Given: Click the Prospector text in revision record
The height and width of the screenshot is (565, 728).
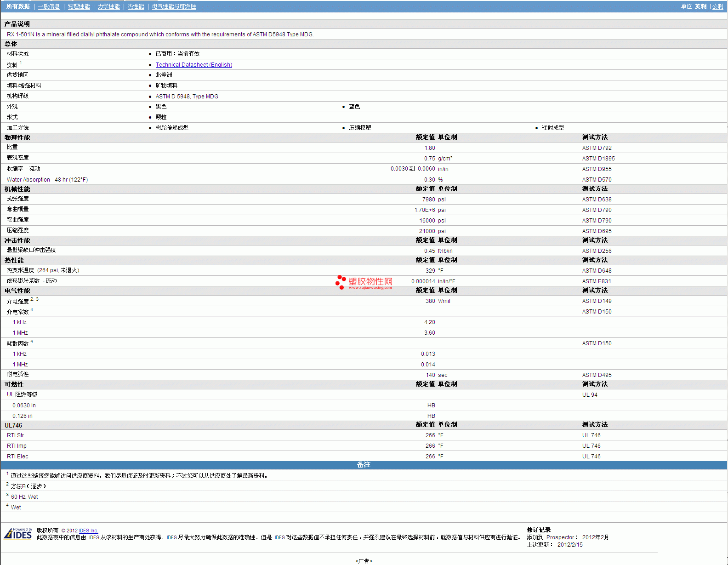Looking at the screenshot, I should point(560,537).
